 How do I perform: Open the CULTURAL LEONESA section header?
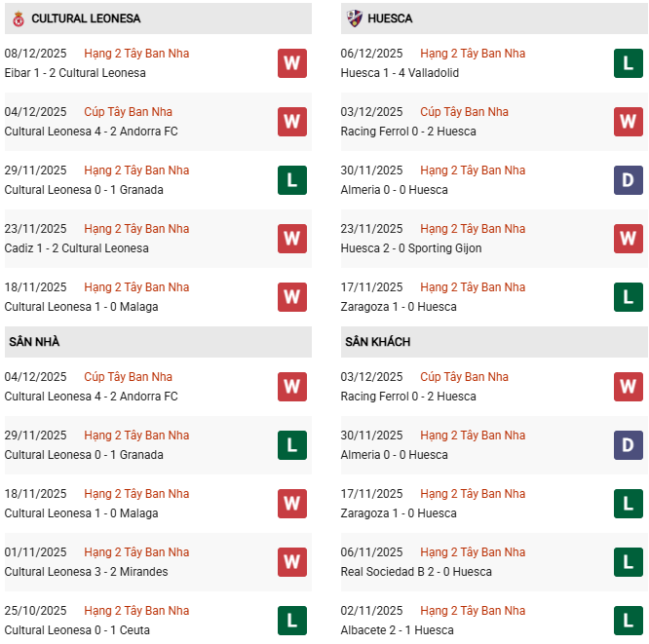point(86,19)
